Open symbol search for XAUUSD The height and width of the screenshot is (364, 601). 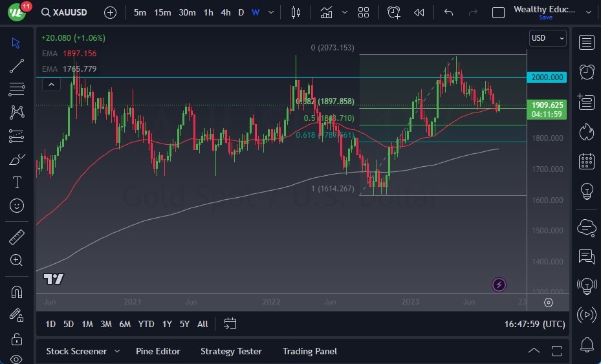[65, 12]
